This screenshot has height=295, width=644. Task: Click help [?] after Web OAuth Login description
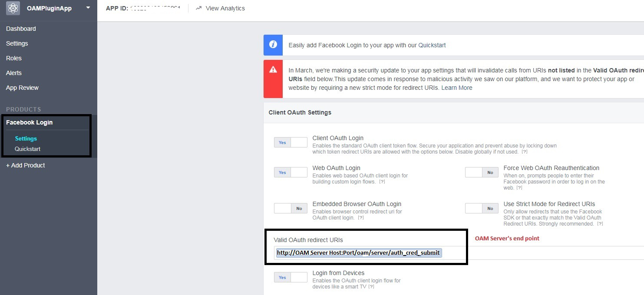pyautogui.click(x=382, y=182)
